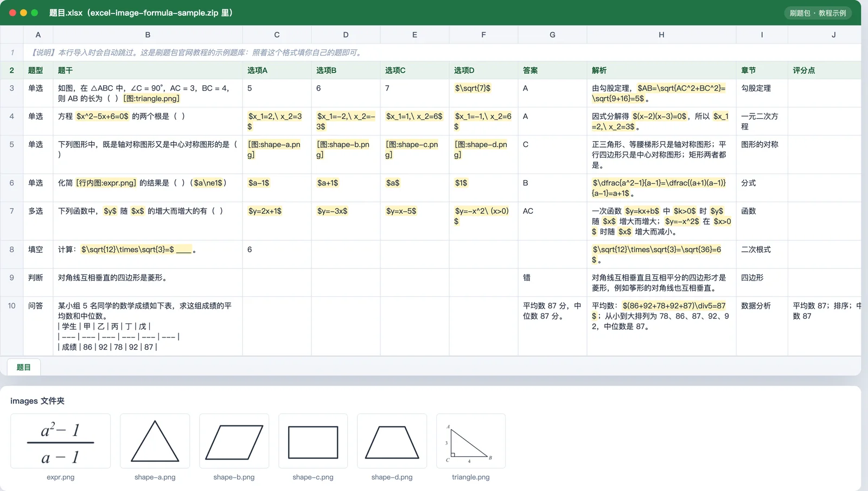Click the 化简 [行内图:expr.png] question cell

pyautogui.click(x=148, y=188)
